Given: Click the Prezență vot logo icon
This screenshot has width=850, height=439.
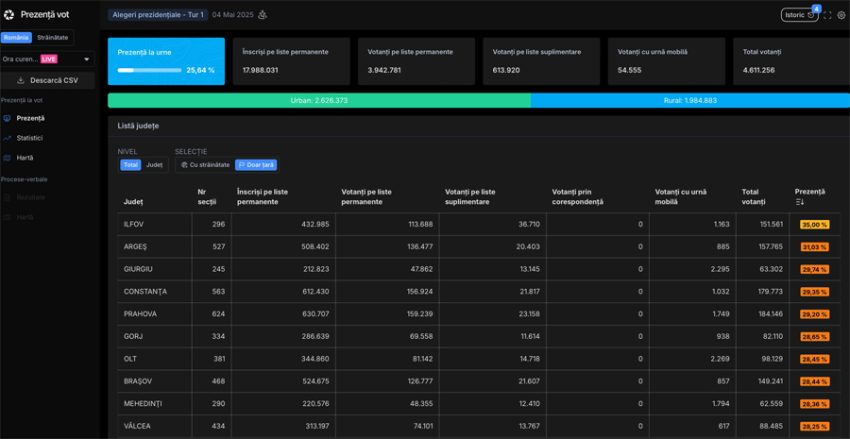Looking at the screenshot, I should [9, 15].
